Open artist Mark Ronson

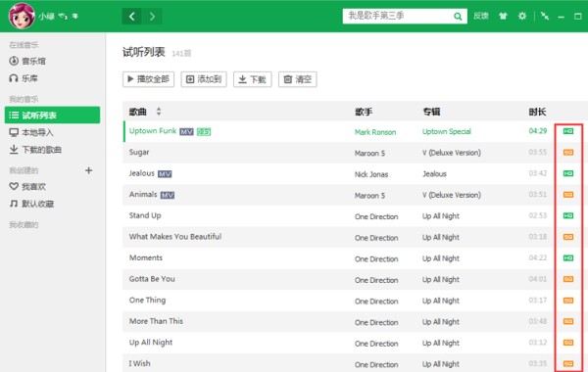tap(375, 132)
